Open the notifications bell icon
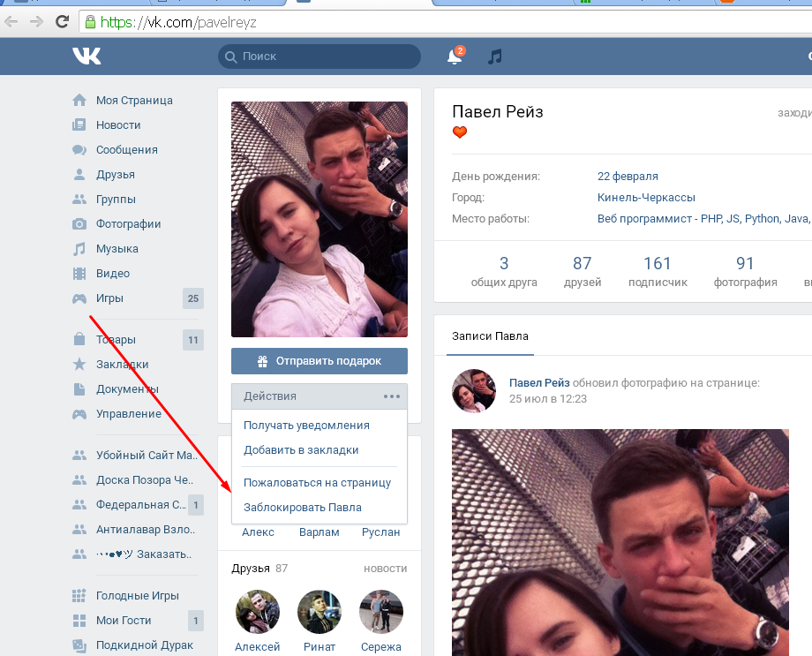The width and height of the screenshot is (812, 656). pyautogui.click(x=455, y=57)
